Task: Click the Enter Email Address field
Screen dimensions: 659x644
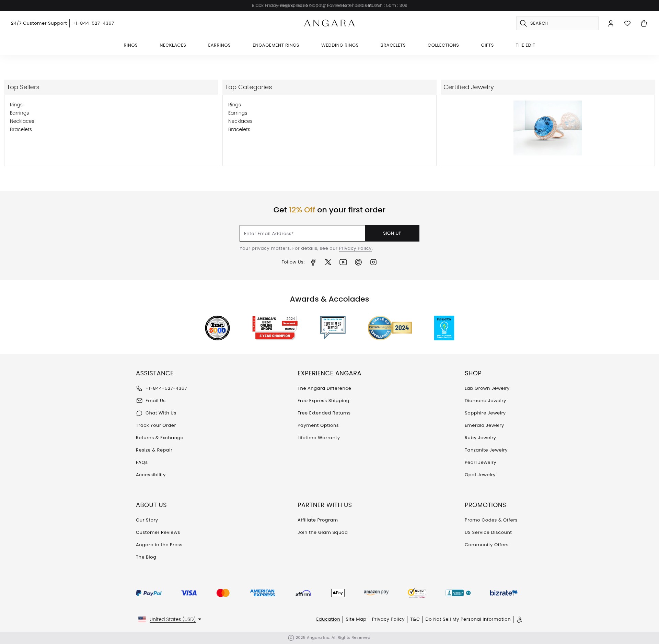Action: coord(302,233)
